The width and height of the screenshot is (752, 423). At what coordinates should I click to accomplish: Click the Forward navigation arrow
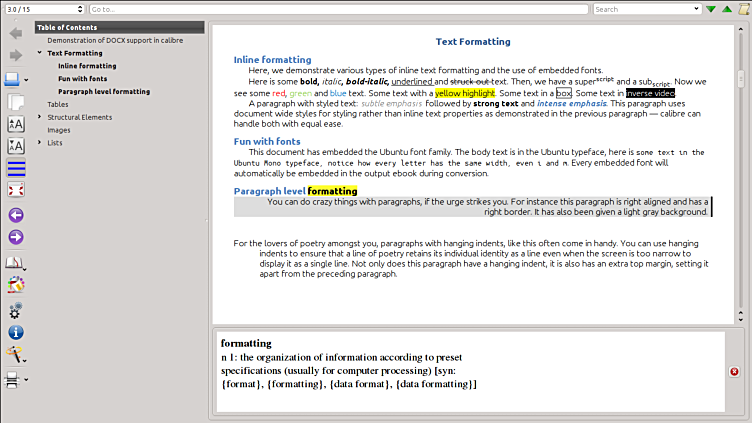[16, 55]
